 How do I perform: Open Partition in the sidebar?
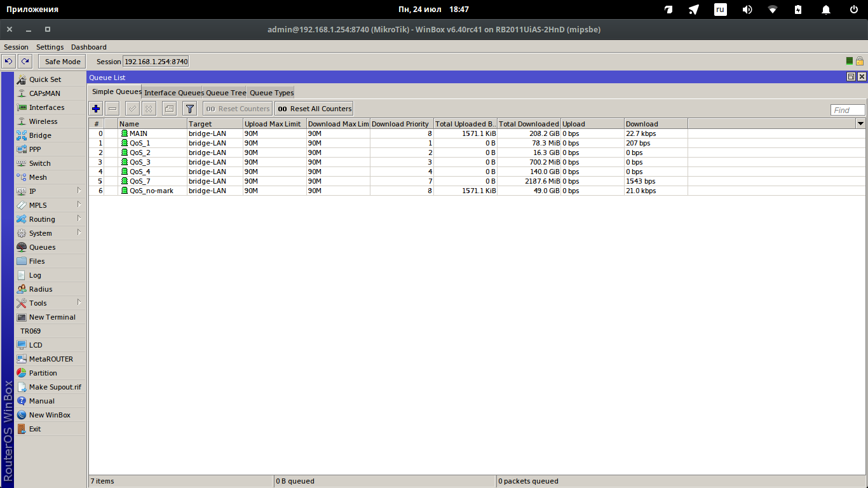tap(50, 373)
